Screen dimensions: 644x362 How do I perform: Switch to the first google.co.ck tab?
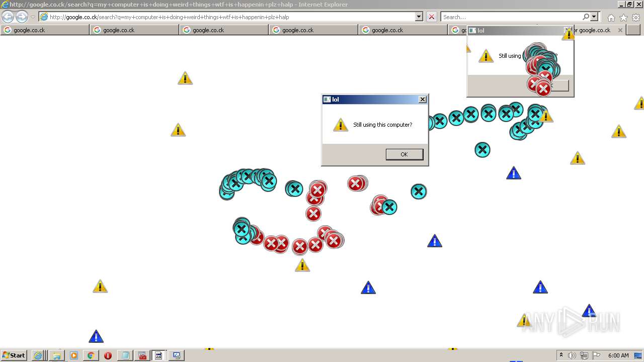[45, 30]
